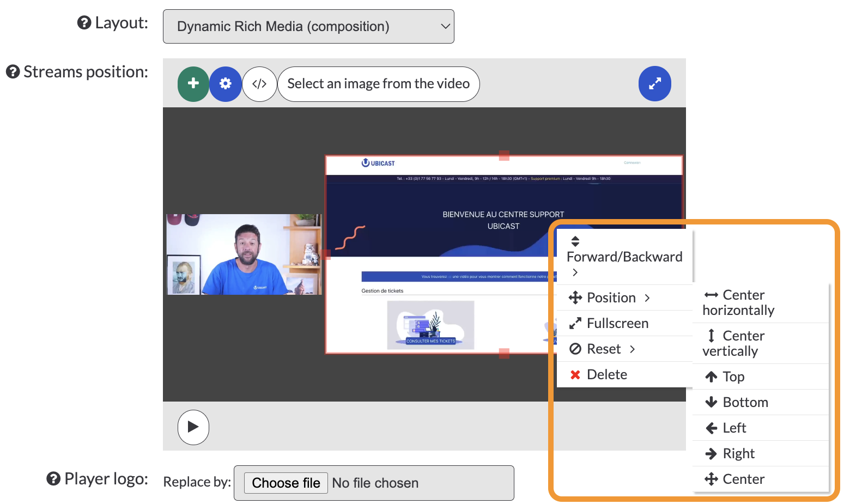
Task: Choose Delete in the context menu
Action: [x=624, y=374]
